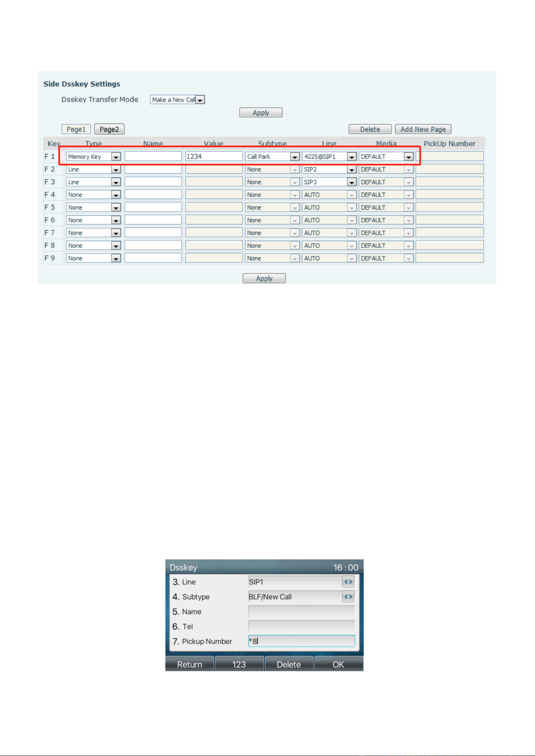Tap the OK softkey on phone screen
This screenshot has width=535, height=756.
[338, 664]
